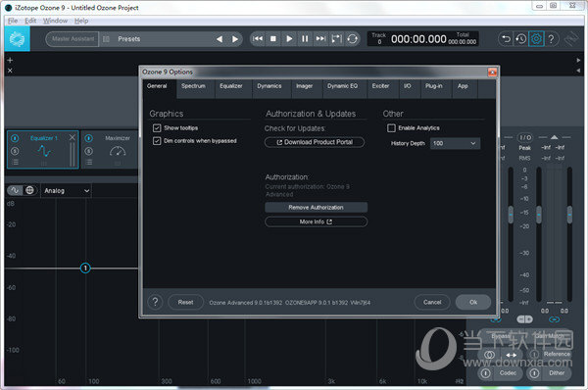Toggle the Dither power button

(x=534, y=373)
